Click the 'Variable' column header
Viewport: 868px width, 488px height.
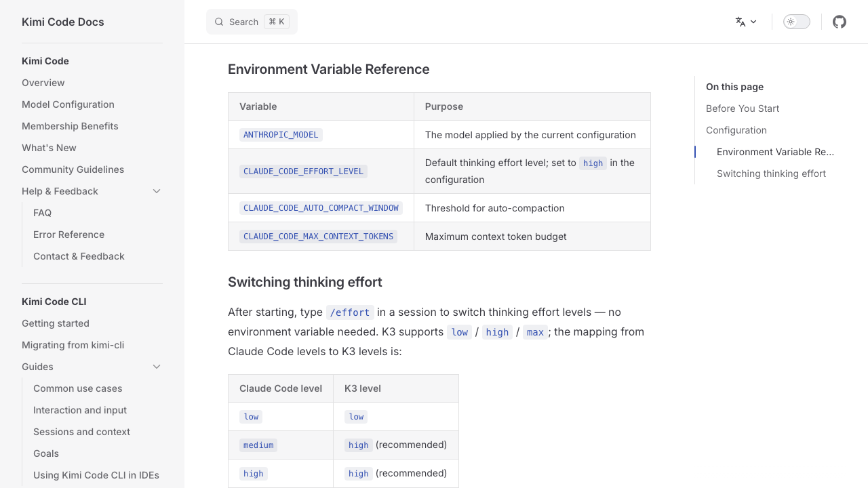click(x=321, y=106)
